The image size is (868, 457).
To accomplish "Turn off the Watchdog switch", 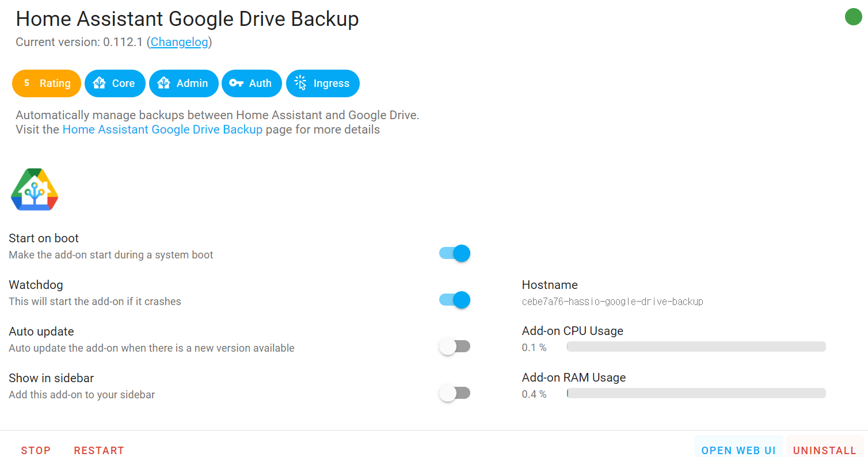I will 455,300.
